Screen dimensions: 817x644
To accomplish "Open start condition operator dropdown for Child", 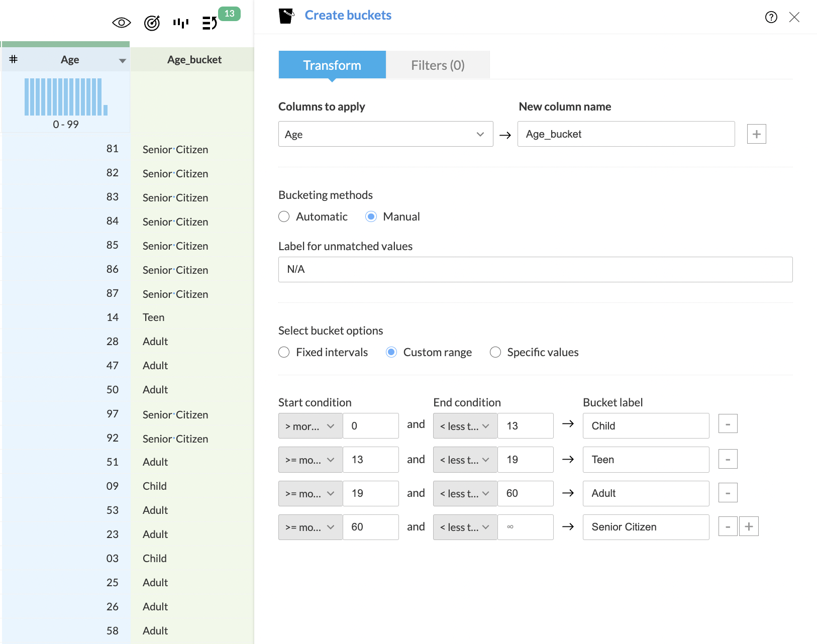I will point(310,426).
